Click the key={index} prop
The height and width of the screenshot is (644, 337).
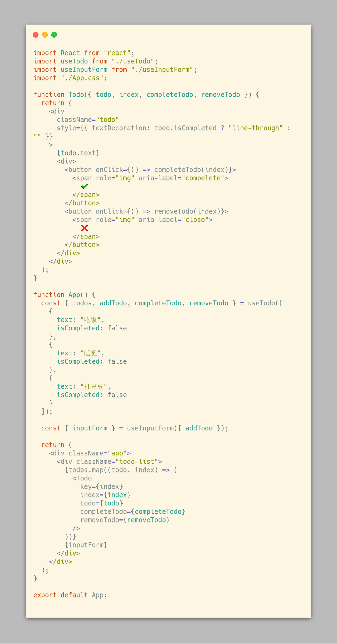[102, 486]
